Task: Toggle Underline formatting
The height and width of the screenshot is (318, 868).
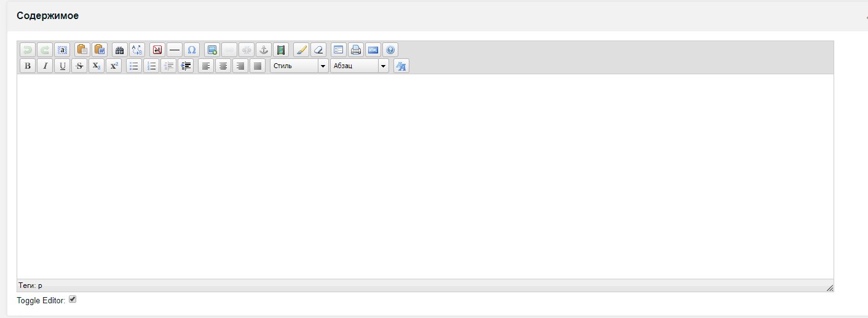Action: tap(62, 66)
